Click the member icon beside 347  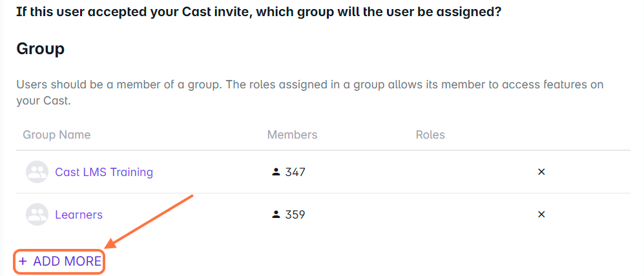coord(276,172)
